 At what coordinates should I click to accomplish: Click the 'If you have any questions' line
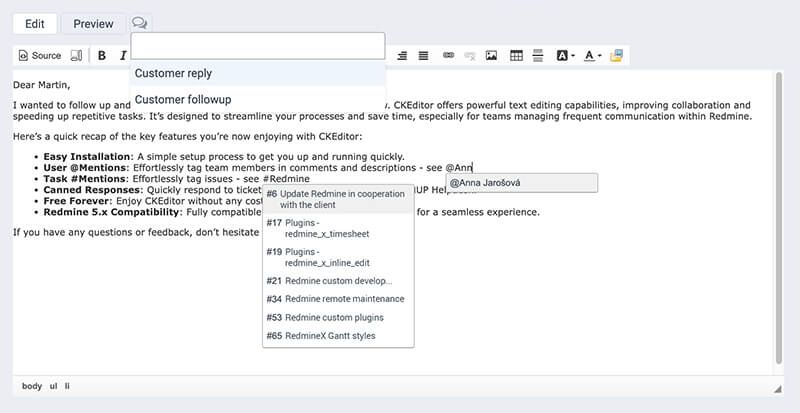pos(136,232)
